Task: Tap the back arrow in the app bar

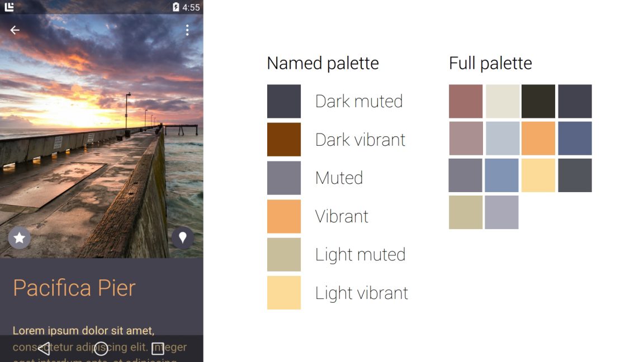Action: click(15, 30)
